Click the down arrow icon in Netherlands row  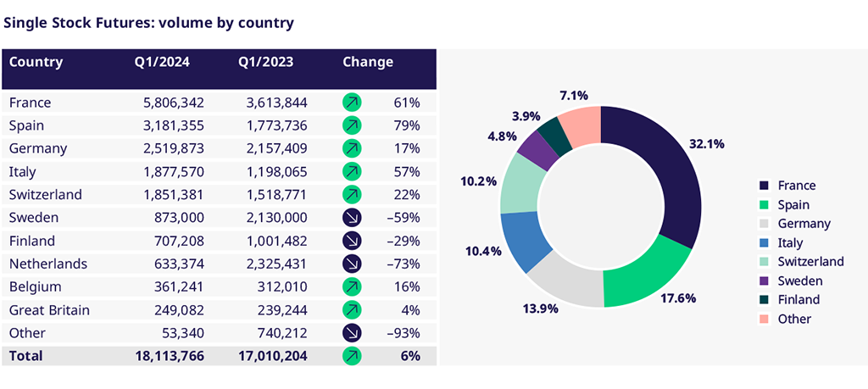[x=352, y=264]
